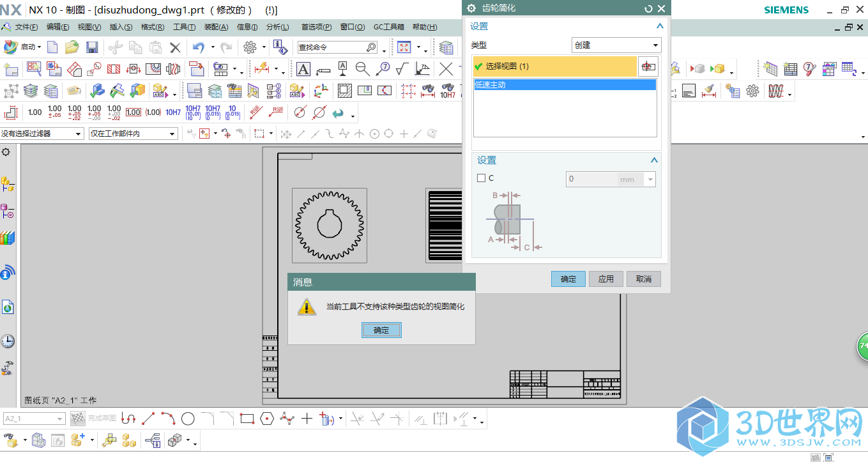Click the Delete X icon in top toolbar

[x=175, y=47]
